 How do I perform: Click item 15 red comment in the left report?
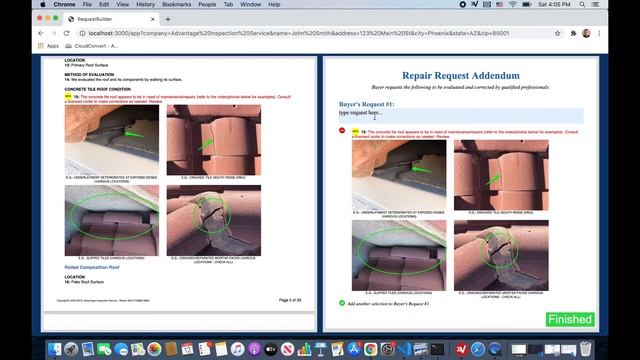178,99
